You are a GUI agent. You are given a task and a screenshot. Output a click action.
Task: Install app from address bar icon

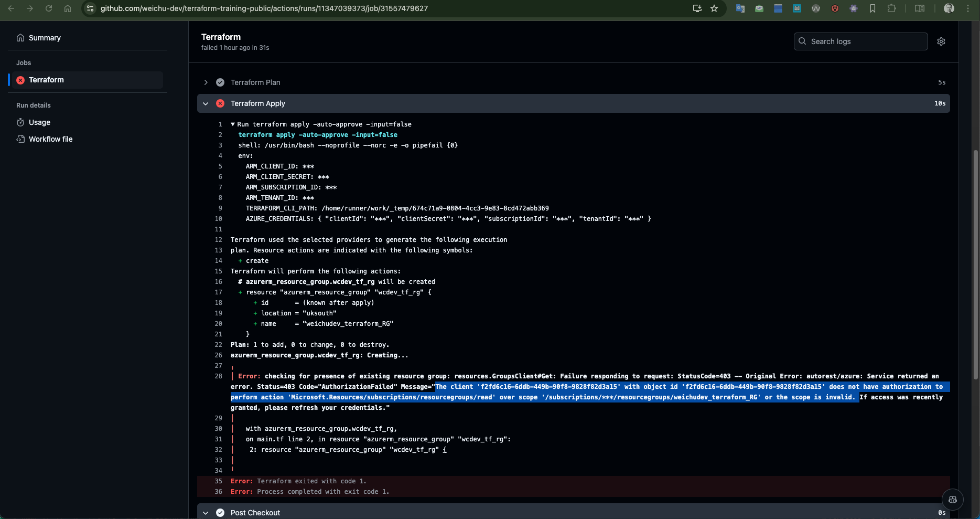click(697, 8)
